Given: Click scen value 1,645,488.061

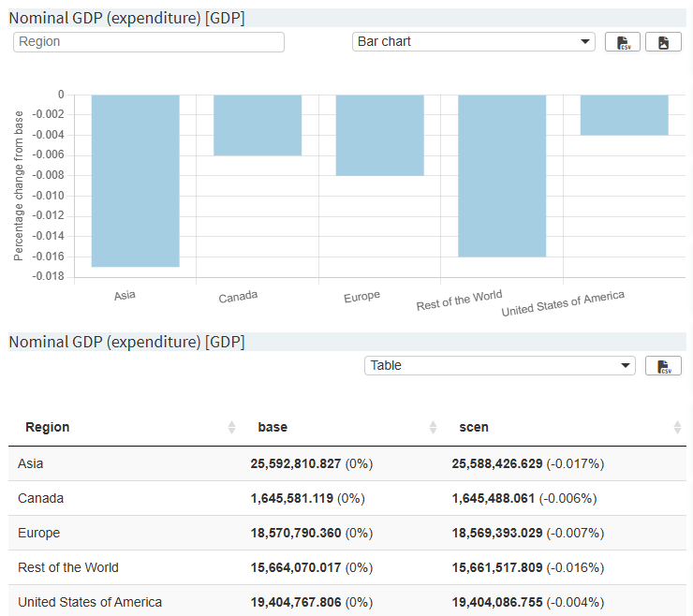Looking at the screenshot, I should [x=494, y=498].
